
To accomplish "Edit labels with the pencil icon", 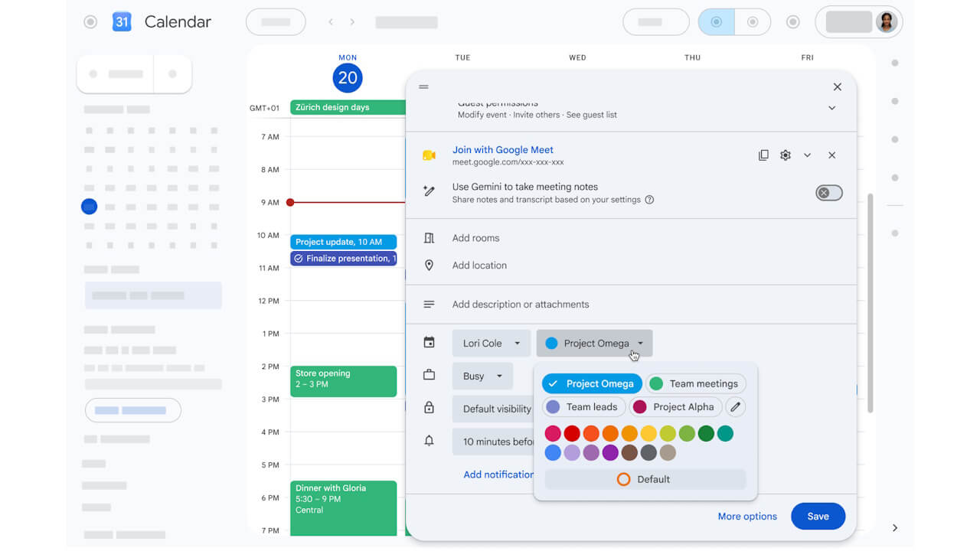I will (x=735, y=407).
